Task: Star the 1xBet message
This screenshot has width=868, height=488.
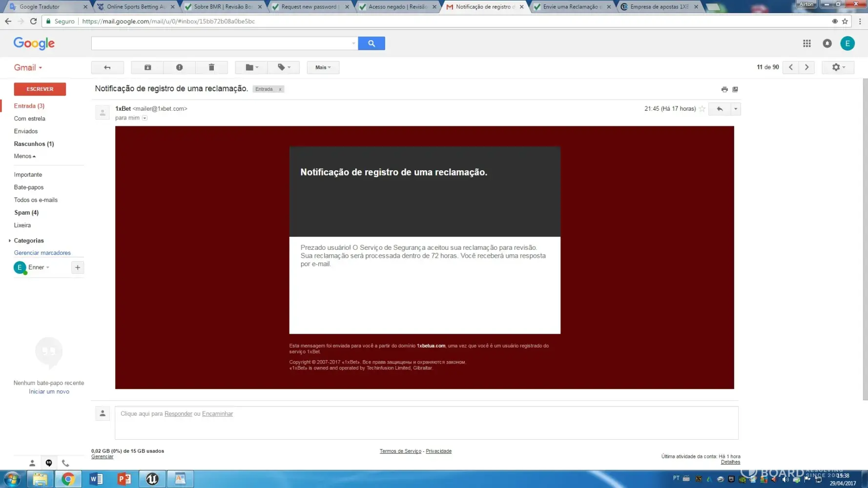Action: point(702,109)
